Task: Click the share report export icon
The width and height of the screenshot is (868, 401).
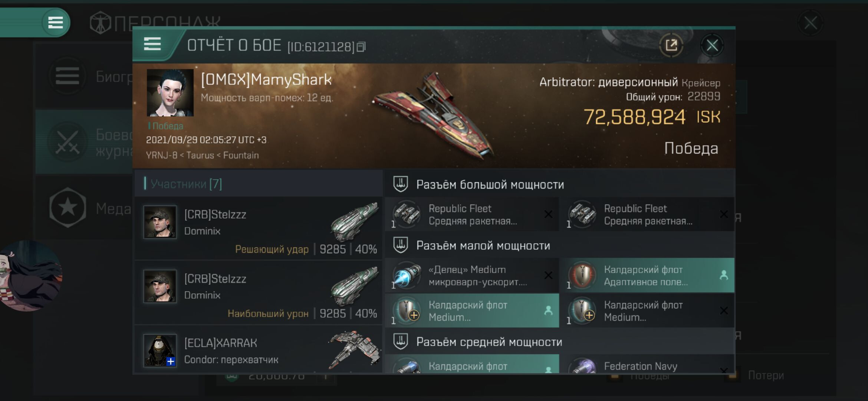Action: (x=671, y=45)
